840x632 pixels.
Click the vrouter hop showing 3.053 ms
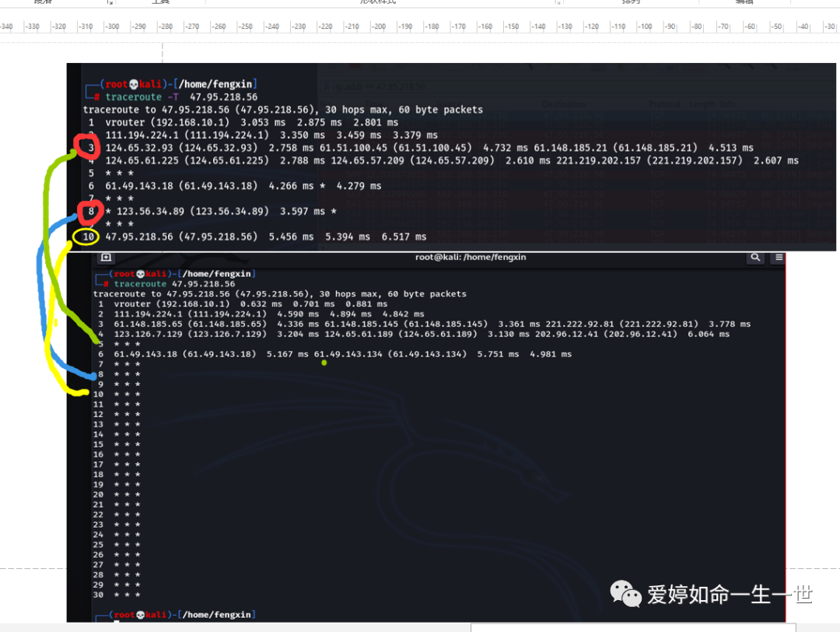243,123
